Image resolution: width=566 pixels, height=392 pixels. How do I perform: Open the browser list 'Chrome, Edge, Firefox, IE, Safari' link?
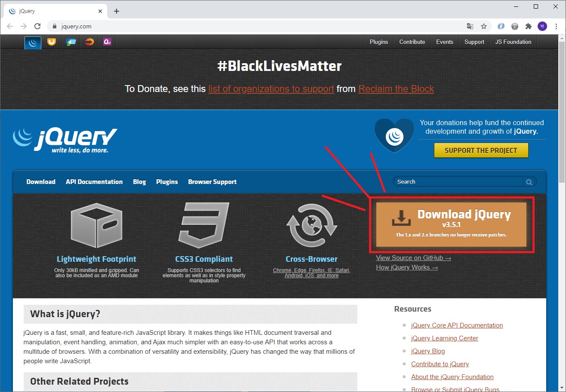click(311, 273)
